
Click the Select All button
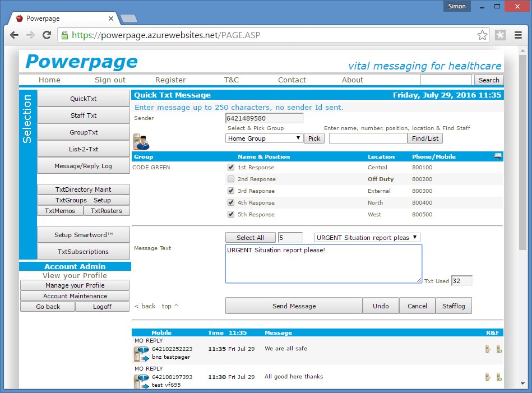click(250, 238)
